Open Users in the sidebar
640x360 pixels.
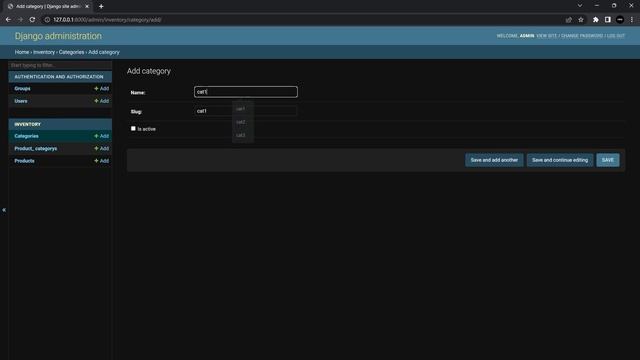21,101
